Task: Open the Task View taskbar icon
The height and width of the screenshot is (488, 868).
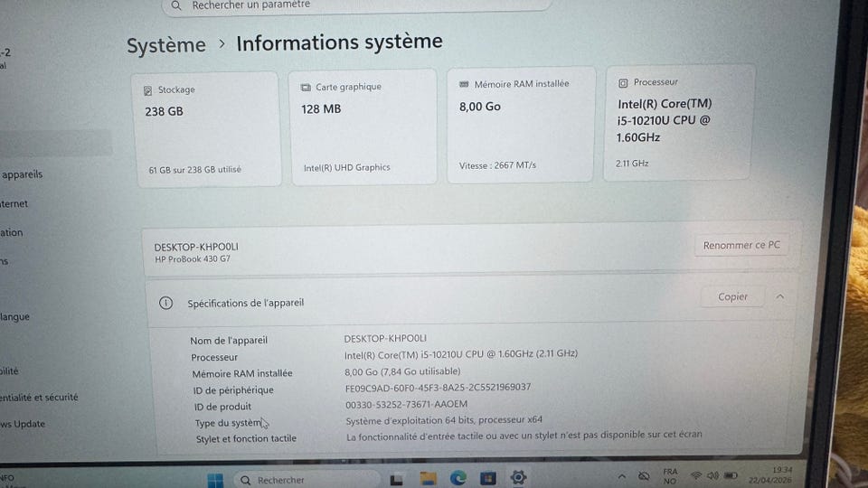Action: click(x=396, y=480)
